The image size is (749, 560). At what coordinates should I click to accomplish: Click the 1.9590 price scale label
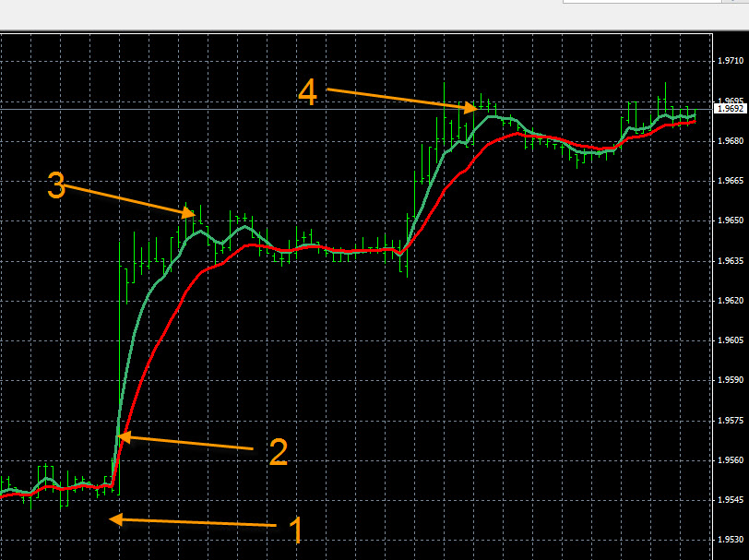pyautogui.click(x=731, y=380)
